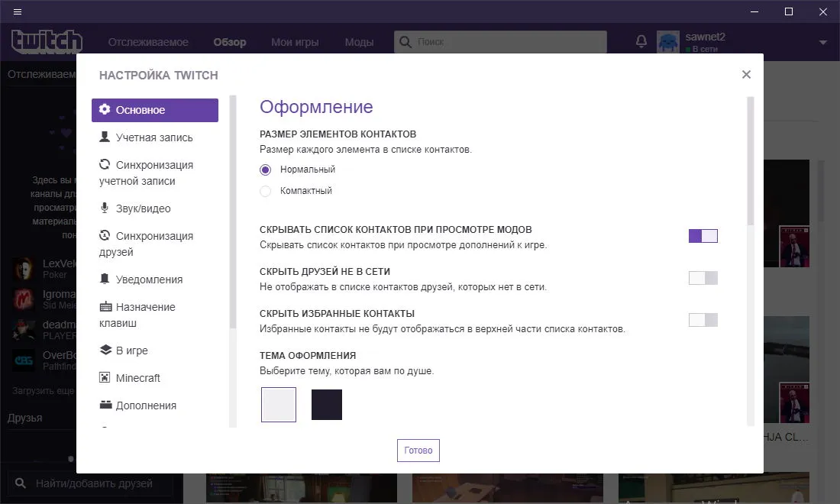Disable hiding contact list when viewing mods
This screenshot has height=504, width=840.
click(x=703, y=236)
